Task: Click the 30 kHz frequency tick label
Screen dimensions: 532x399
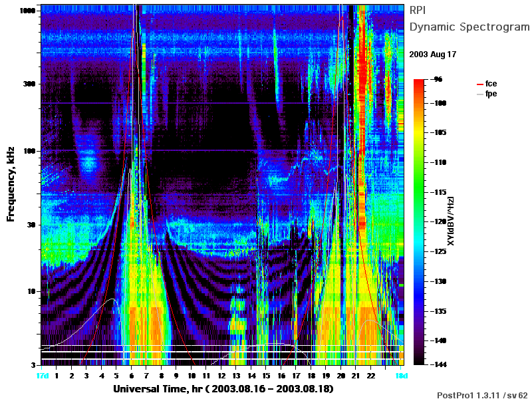Action: [x=31, y=225]
